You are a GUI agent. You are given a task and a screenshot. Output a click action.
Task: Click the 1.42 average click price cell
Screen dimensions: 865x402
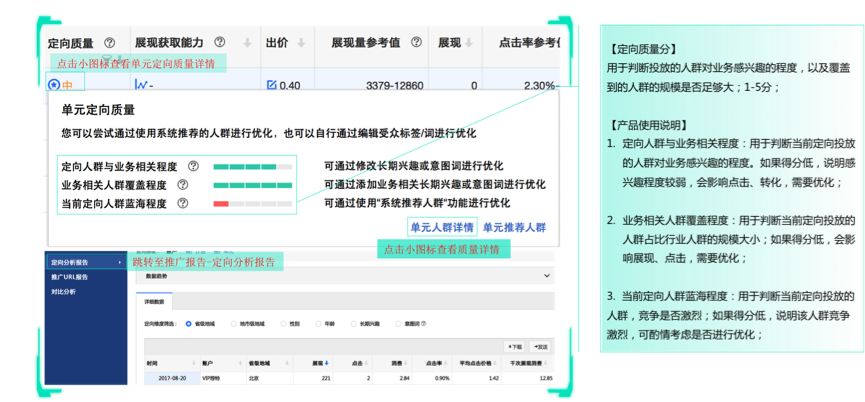493,378
